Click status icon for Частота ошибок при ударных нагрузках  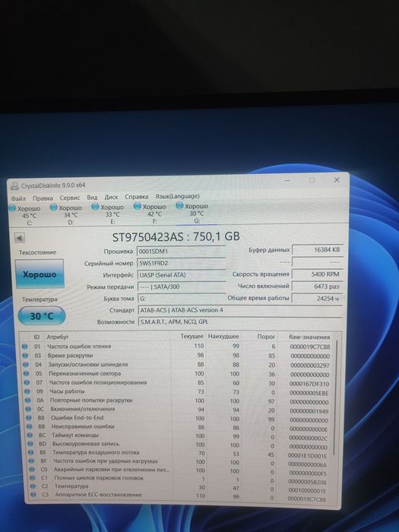[32, 461]
